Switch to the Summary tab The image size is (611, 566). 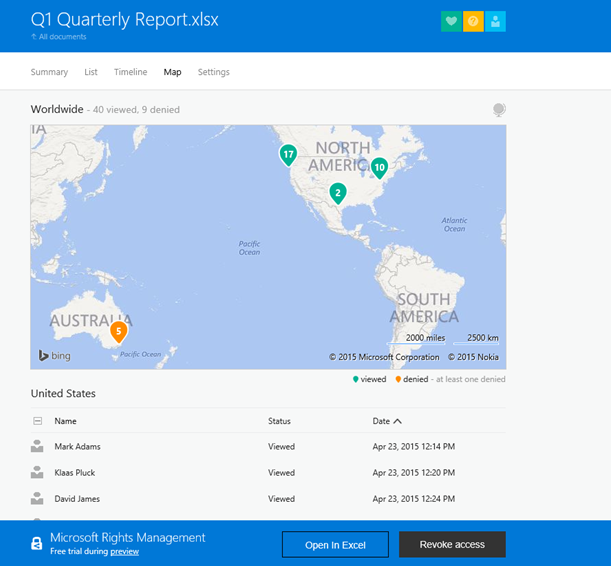49,72
